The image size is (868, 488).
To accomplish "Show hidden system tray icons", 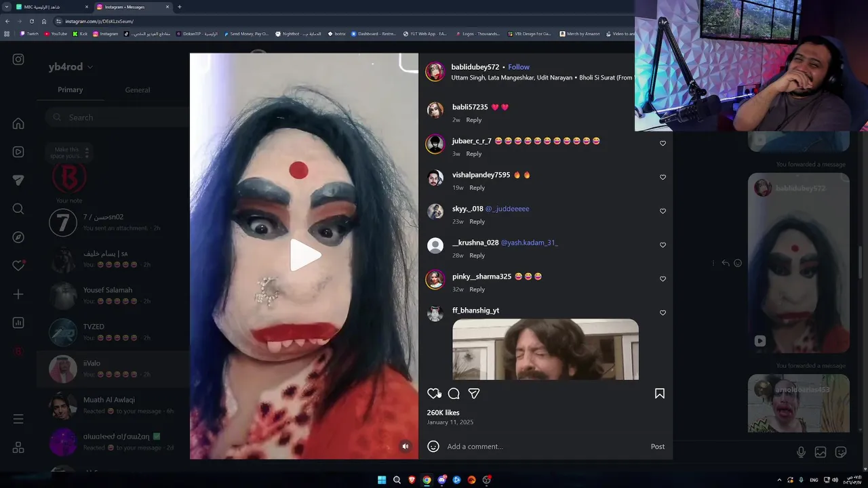I will tap(779, 480).
